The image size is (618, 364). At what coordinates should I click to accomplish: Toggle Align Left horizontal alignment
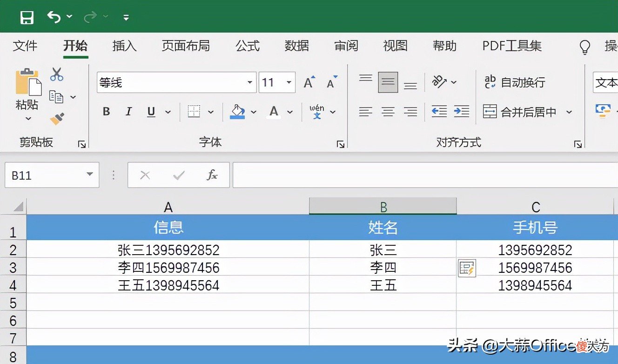[x=366, y=112]
